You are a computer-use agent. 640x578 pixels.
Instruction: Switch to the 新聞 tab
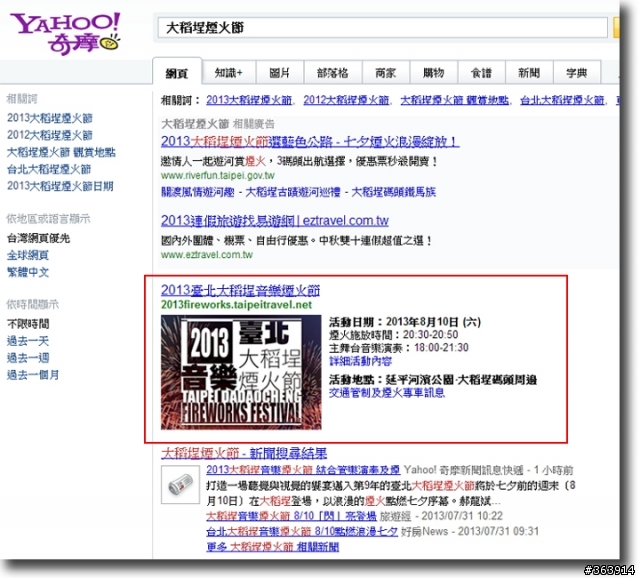click(x=529, y=73)
